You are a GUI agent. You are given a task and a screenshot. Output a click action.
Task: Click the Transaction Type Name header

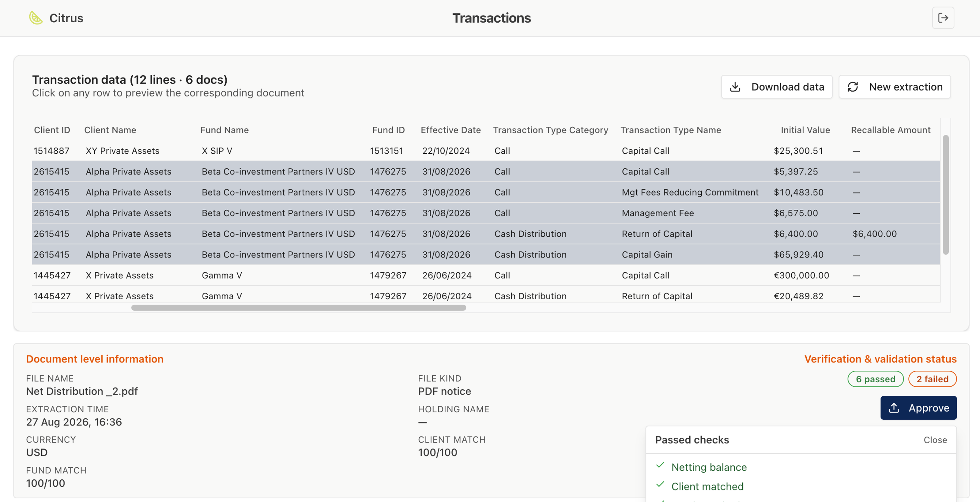(x=671, y=130)
